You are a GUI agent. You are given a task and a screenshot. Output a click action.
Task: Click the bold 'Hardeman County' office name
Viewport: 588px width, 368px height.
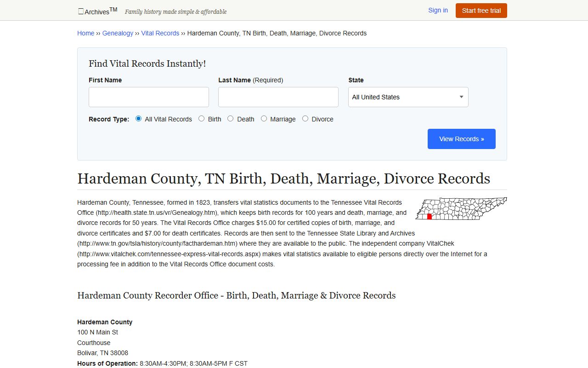pyautogui.click(x=105, y=322)
